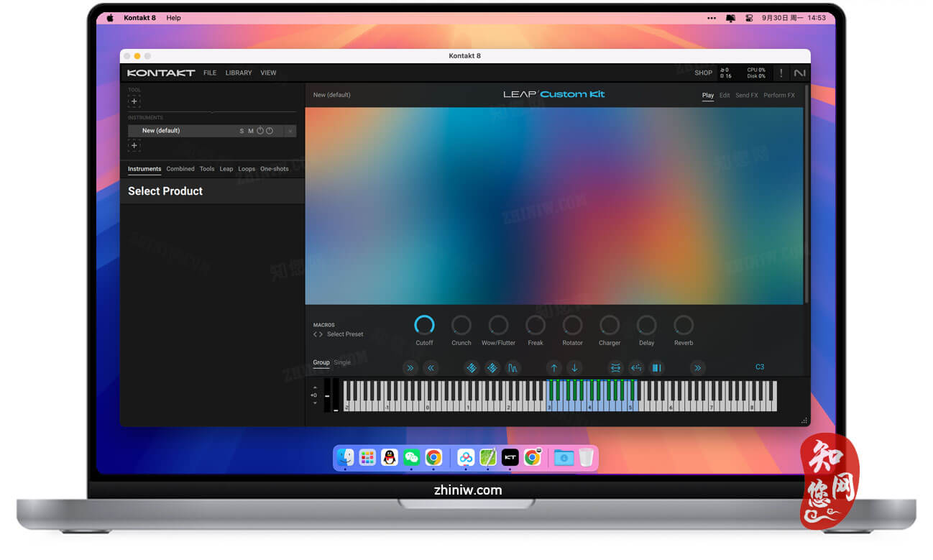Image resolution: width=933 pixels, height=560 pixels.
Task: Open Kontakt KT app icon in the Dock
Action: [x=510, y=457]
